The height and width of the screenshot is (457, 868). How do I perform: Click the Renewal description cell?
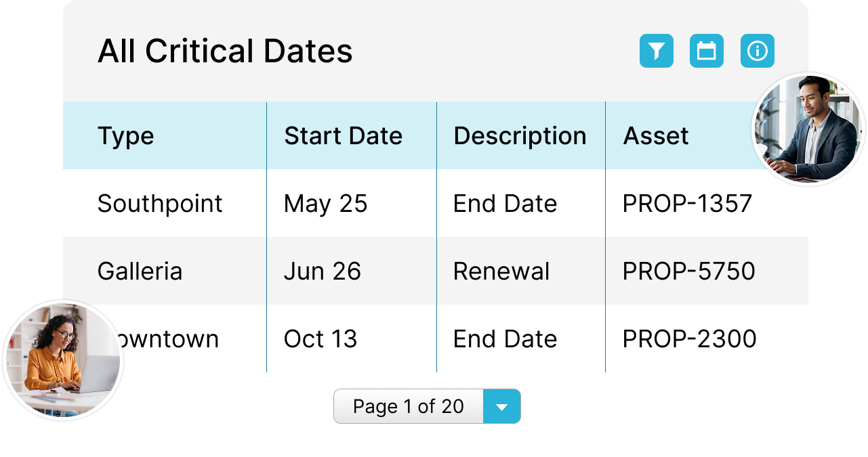[x=501, y=271]
